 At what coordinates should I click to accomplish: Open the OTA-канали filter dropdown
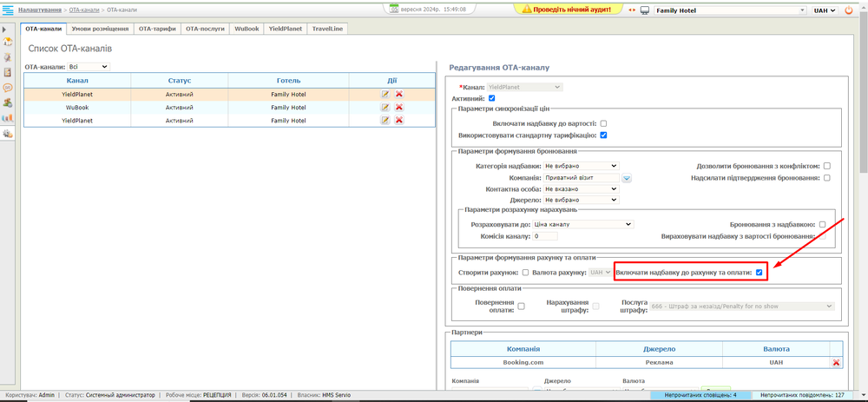click(x=88, y=66)
